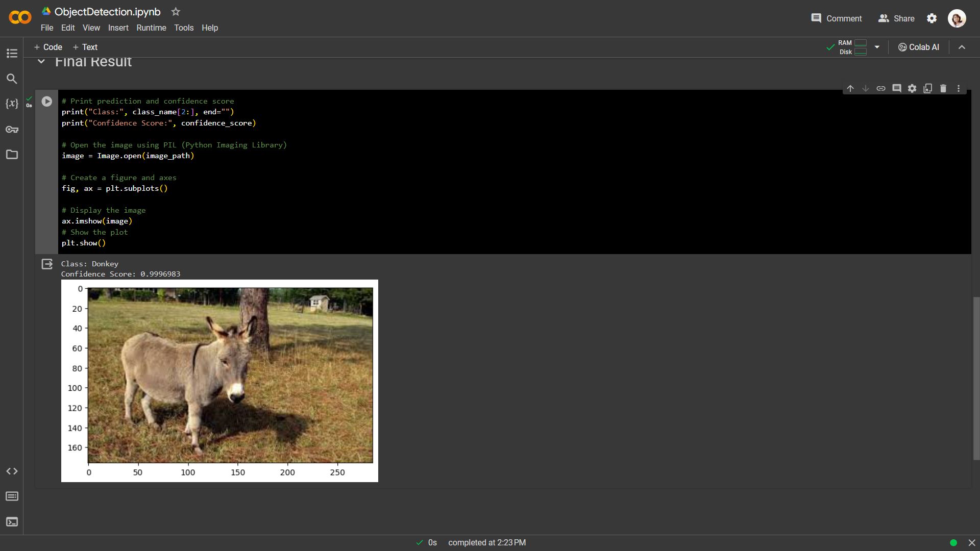Open the variable inspector panel
The image size is (980, 551).
pos(11,104)
